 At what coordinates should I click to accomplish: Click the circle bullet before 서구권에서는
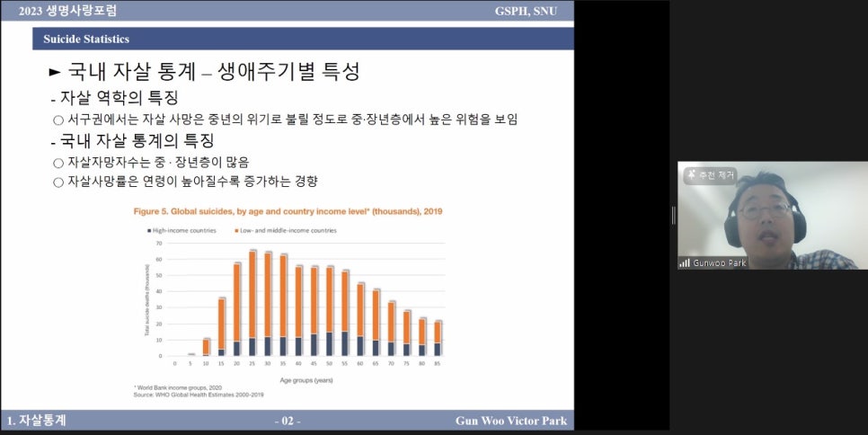58,120
